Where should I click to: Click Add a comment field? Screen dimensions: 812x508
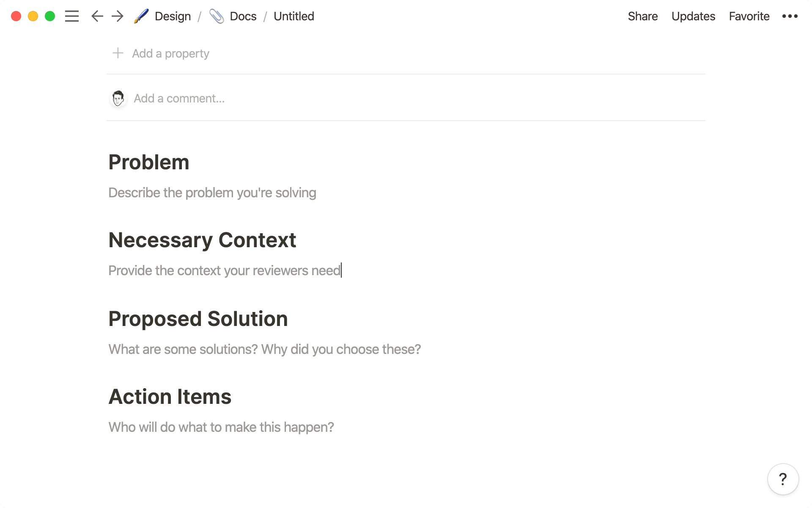[x=179, y=98]
